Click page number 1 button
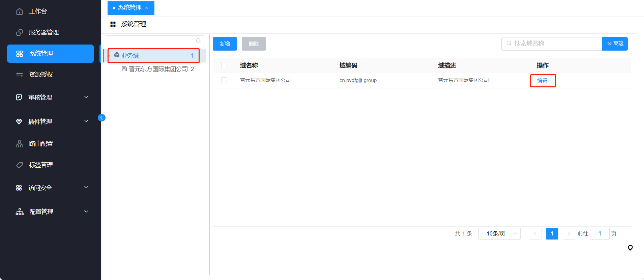The image size is (644, 280). (552, 233)
